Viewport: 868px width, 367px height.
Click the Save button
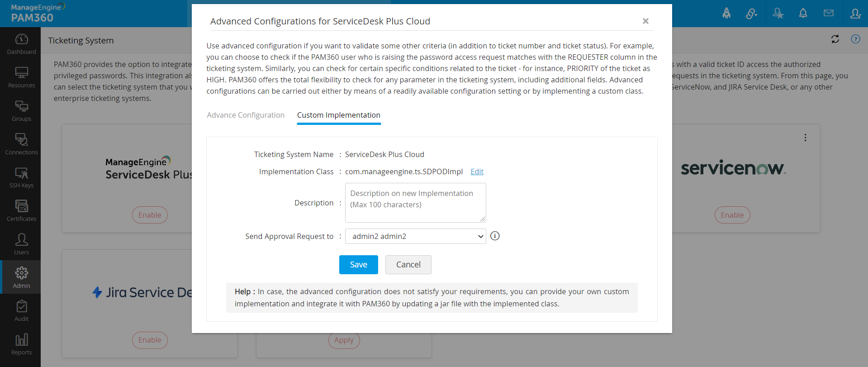358,265
